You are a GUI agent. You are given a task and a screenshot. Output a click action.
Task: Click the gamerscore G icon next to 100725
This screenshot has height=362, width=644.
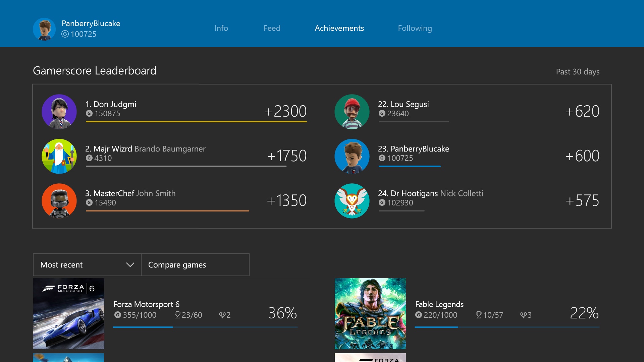coord(66,34)
